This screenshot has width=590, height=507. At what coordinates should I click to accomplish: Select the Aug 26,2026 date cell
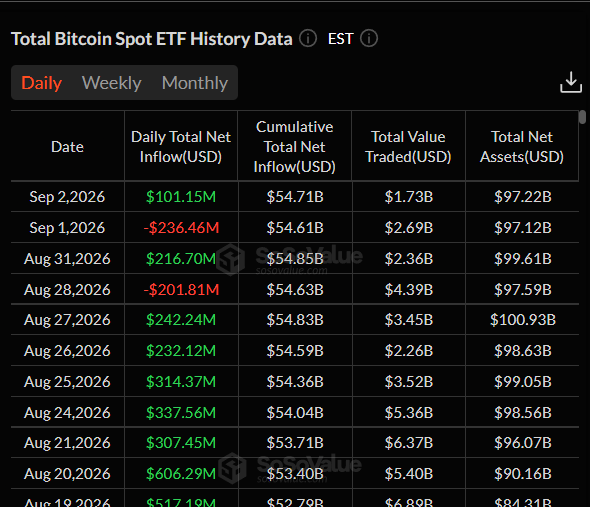[x=67, y=350]
